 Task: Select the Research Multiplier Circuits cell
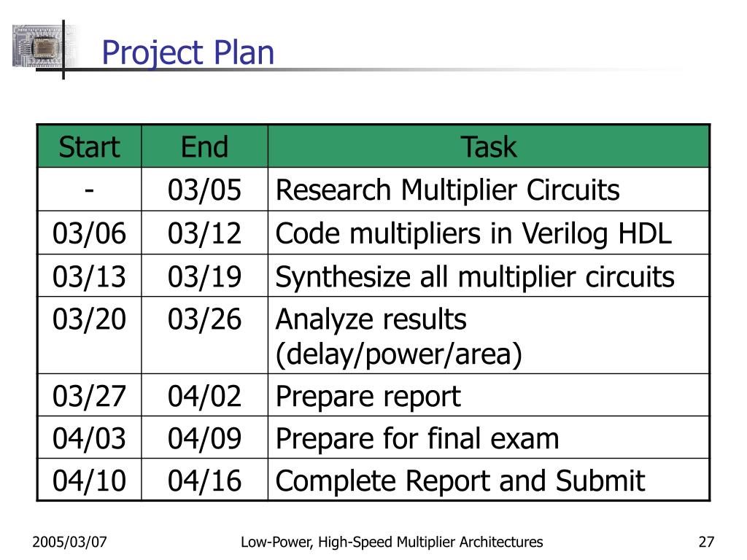click(x=489, y=190)
